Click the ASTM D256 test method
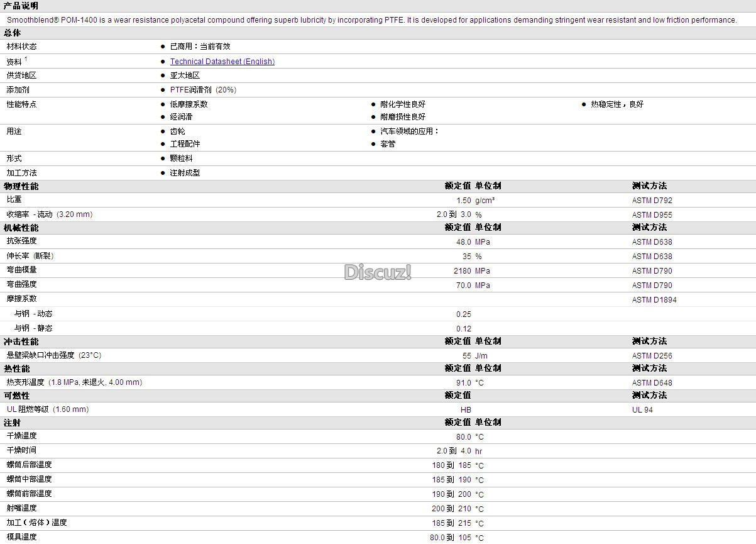 pos(652,356)
